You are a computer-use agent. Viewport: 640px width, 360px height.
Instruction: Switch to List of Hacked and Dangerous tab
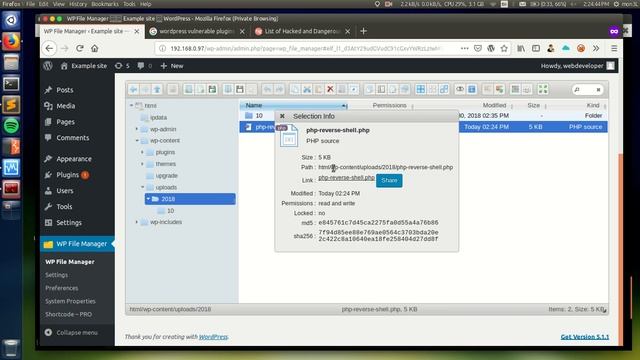coord(302,31)
